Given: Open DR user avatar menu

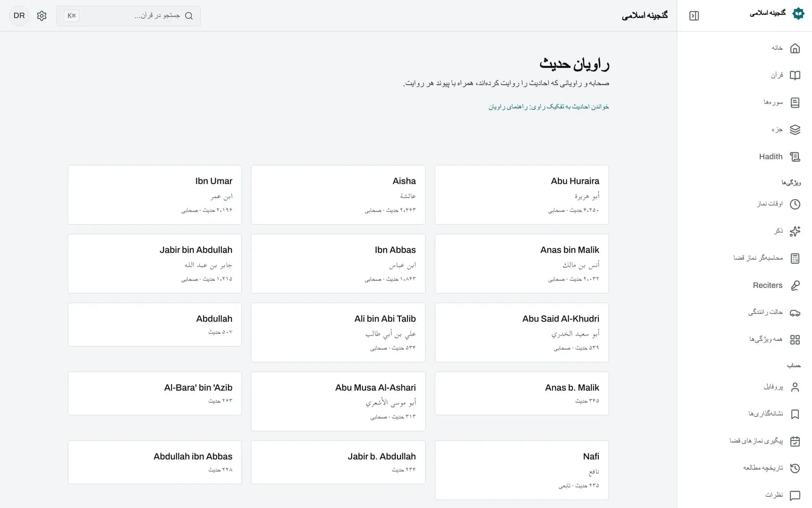Looking at the screenshot, I should click(19, 16).
